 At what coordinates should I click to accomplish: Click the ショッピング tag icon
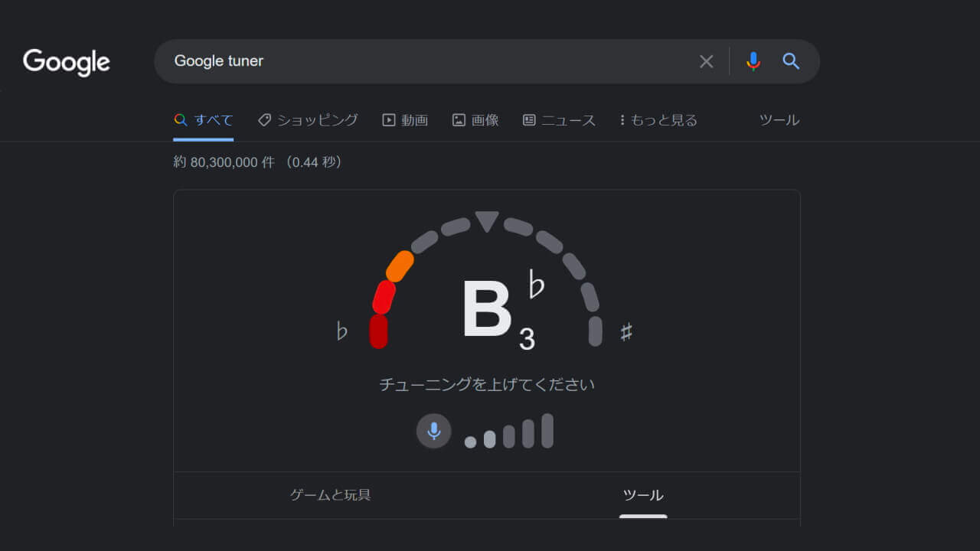pyautogui.click(x=265, y=119)
